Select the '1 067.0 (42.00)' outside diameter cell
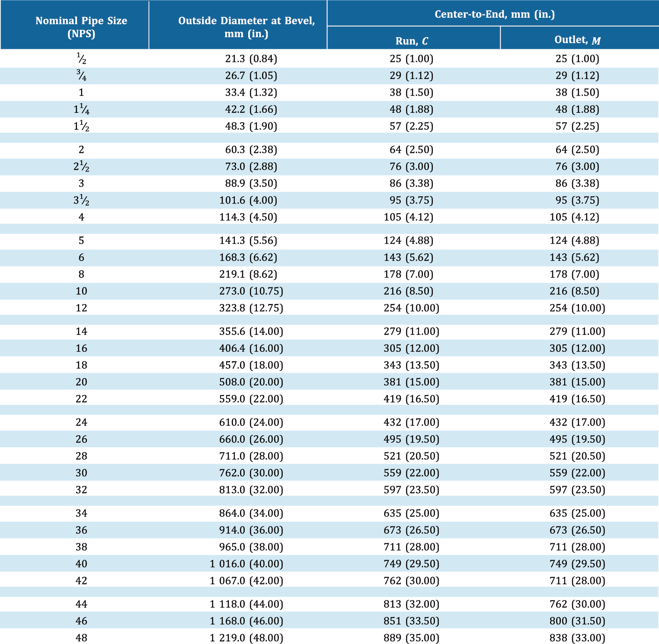The width and height of the screenshot is (659, 644). (246, 580)
